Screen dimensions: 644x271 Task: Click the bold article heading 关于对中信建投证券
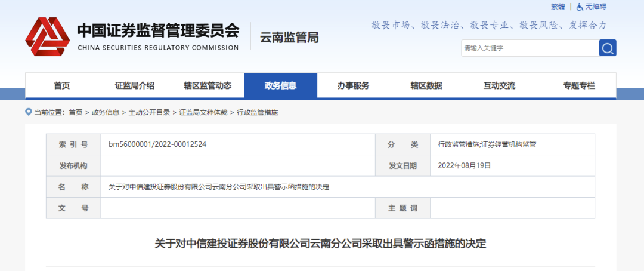[320, 244]
